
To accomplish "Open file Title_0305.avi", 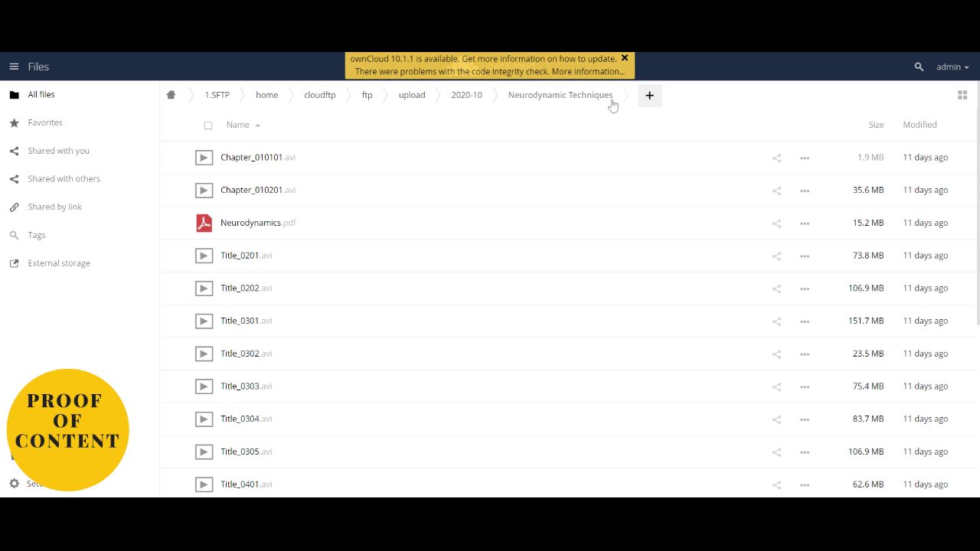I will (246, 452).
